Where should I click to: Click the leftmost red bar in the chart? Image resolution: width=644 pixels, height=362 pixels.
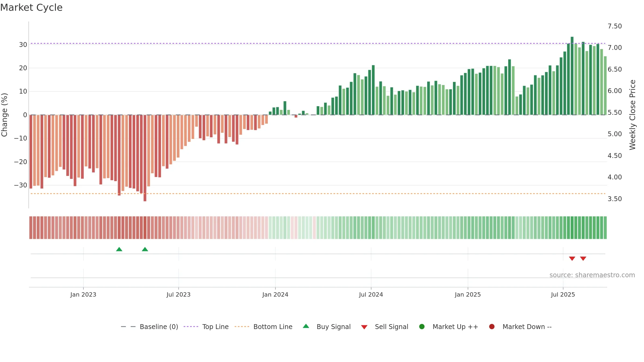click(31, 152)
